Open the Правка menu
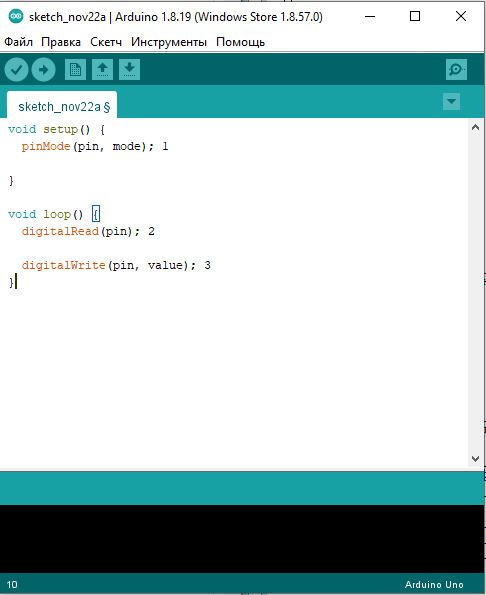The width and height of the screenshot is (486, 595). (61, 42)
